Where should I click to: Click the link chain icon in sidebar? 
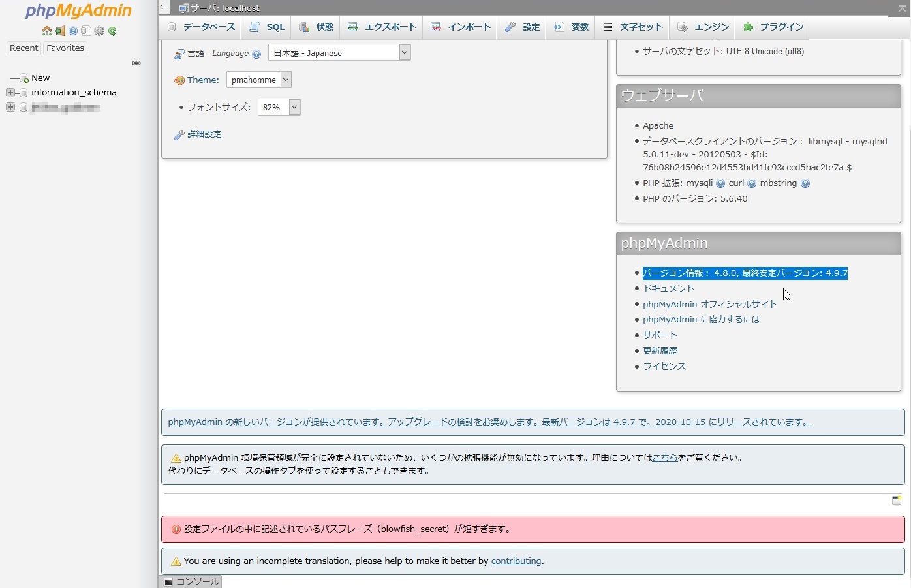coord(136,63)
